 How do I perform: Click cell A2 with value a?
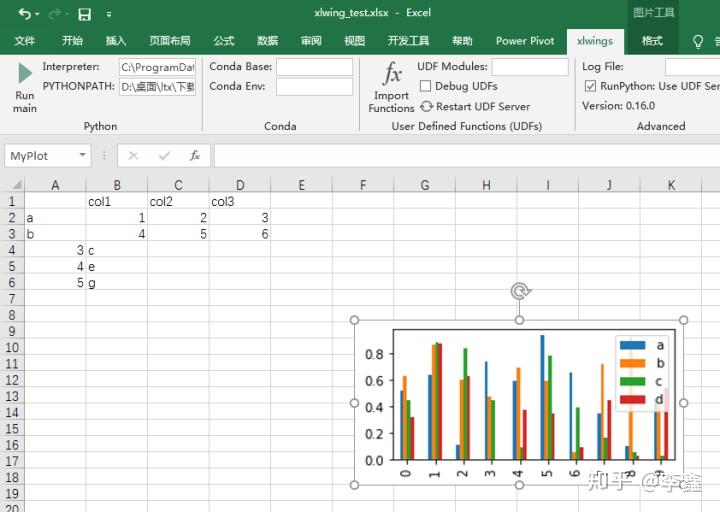pyautogui.click(x=55, y=218)
